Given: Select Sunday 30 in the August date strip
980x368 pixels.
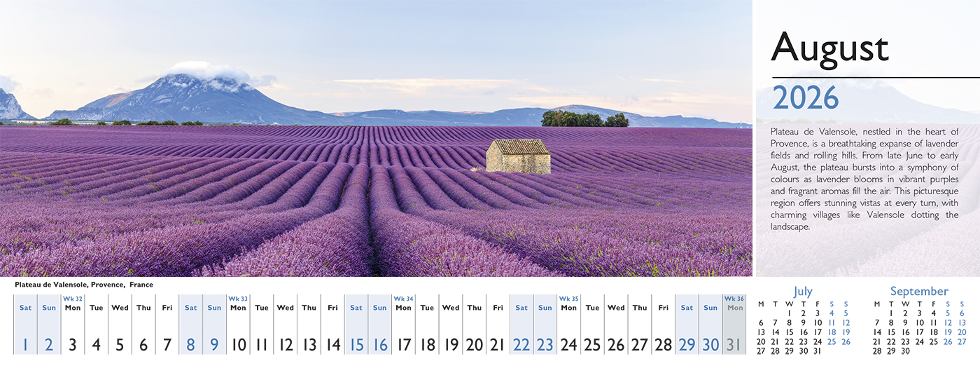Looking at the screenshot, I should (710, 324).
